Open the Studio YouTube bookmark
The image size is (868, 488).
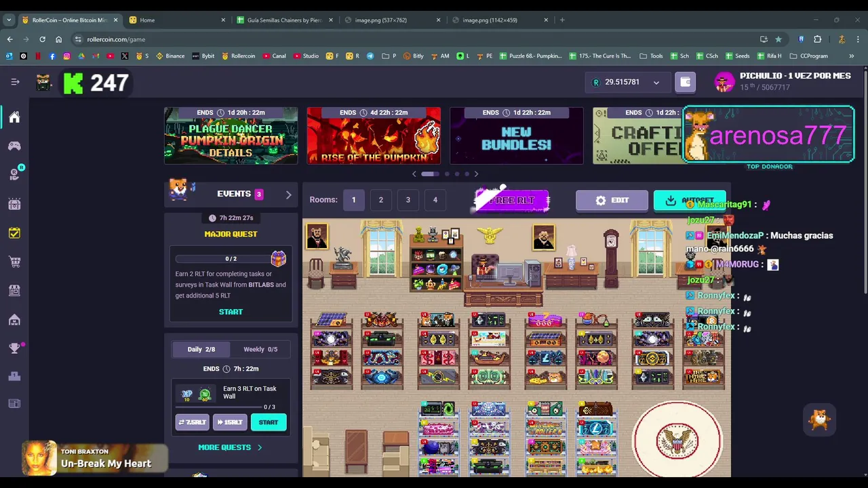[307, 56]
